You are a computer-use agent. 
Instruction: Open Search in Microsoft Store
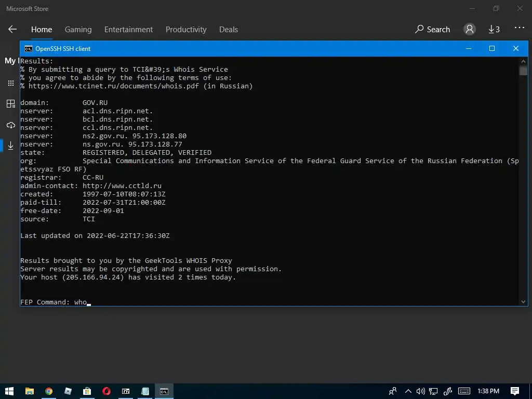432,30
